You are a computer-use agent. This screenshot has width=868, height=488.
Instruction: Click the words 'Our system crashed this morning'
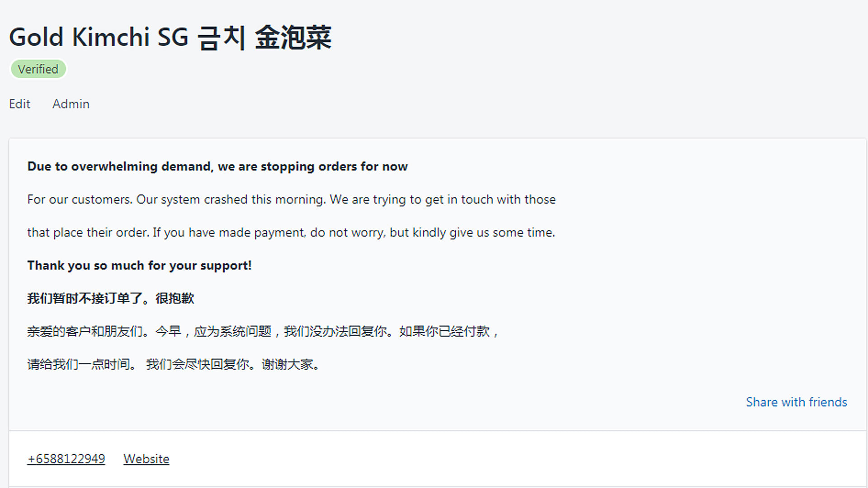click(x=231, y=199)
